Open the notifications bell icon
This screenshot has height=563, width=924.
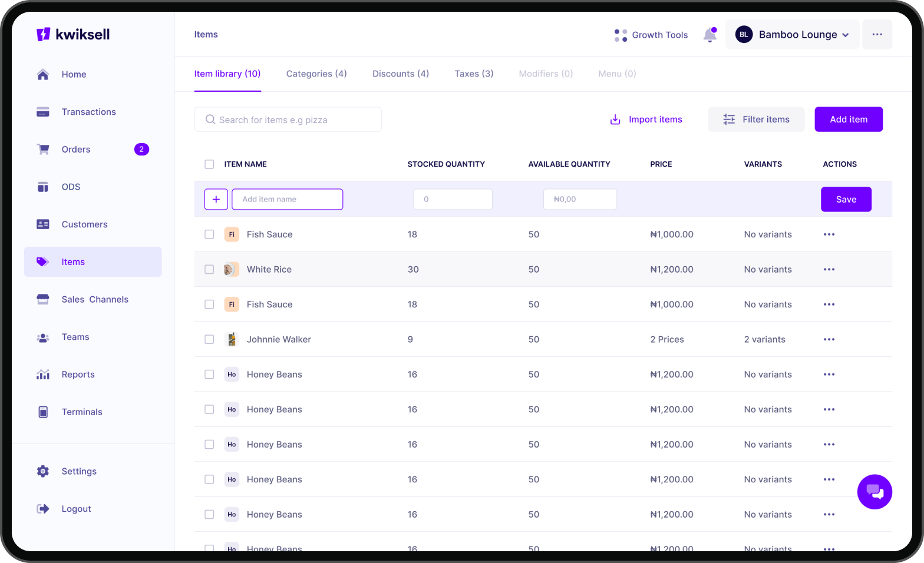pos(709,35)
